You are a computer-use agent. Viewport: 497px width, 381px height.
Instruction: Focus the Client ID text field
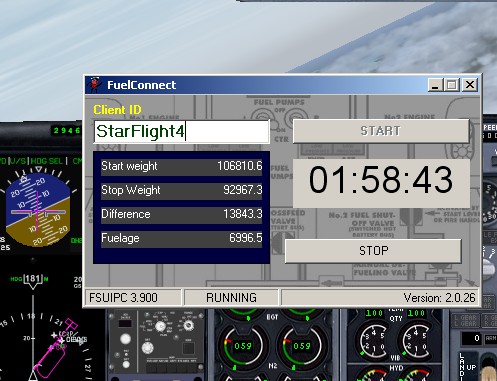point(182,131)
